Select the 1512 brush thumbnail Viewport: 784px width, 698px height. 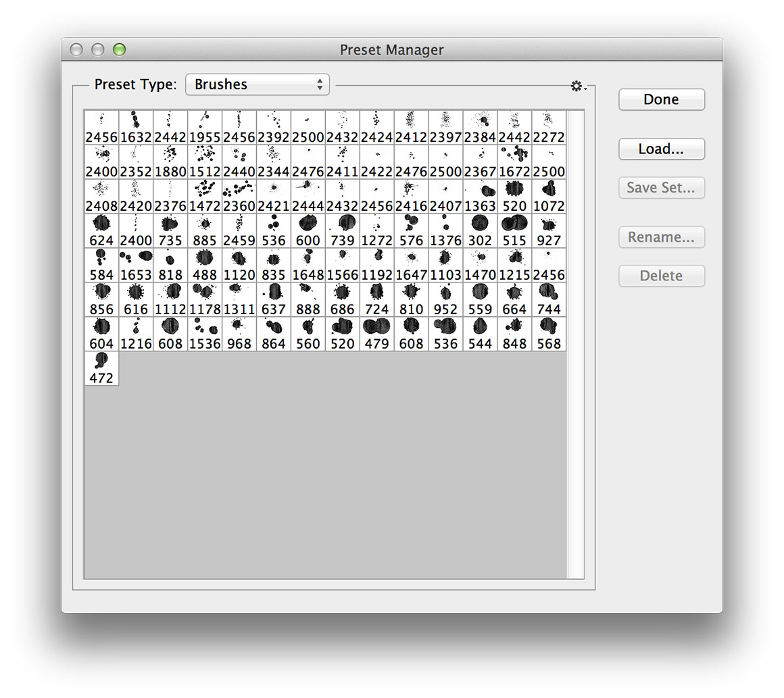[x=205, y=161]
